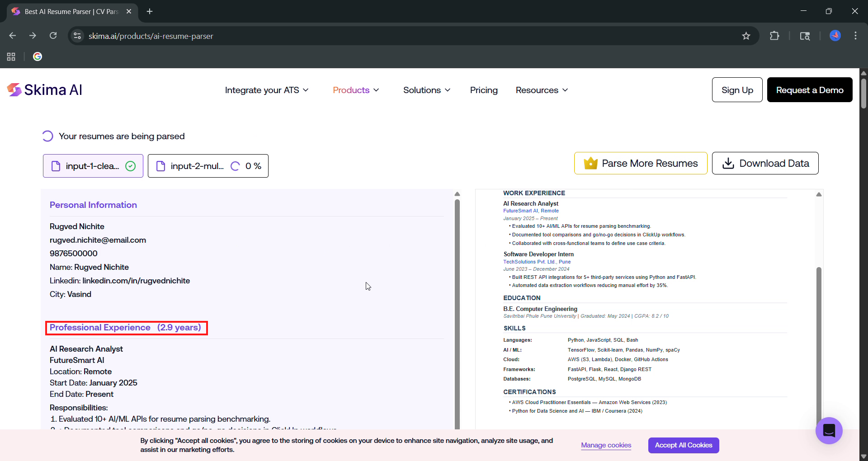Click phone number 9876500000
The height and width of the screenshot is (461, 868).
pyautogui.click(x=73, y=254)
